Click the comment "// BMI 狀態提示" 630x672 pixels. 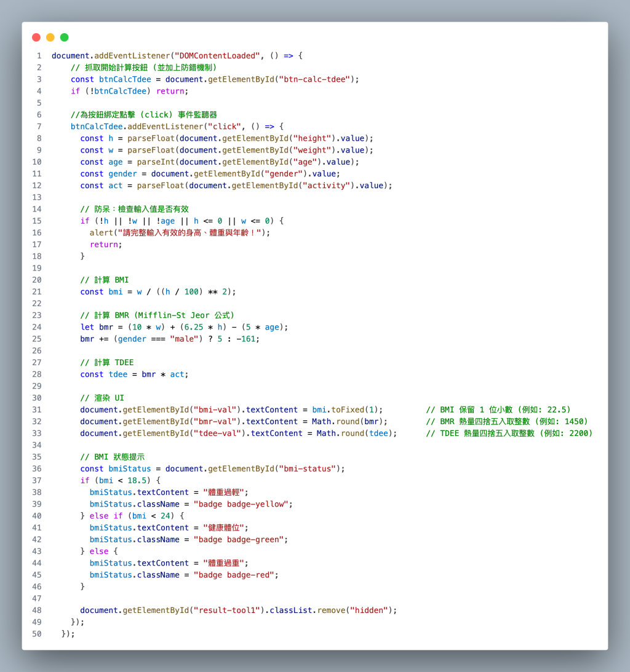point(113,457)
